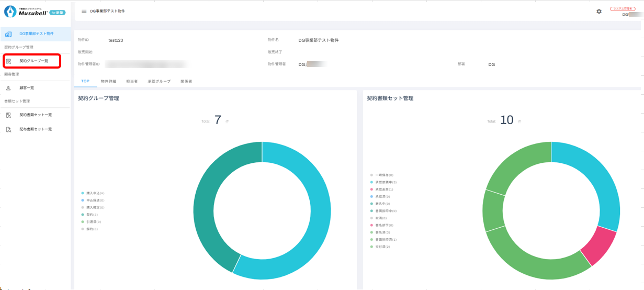Image resolution: width=644 pixels, height=290 pixels.
Task: Click the person icon for 顧客一覧
Action: point(8,88)
